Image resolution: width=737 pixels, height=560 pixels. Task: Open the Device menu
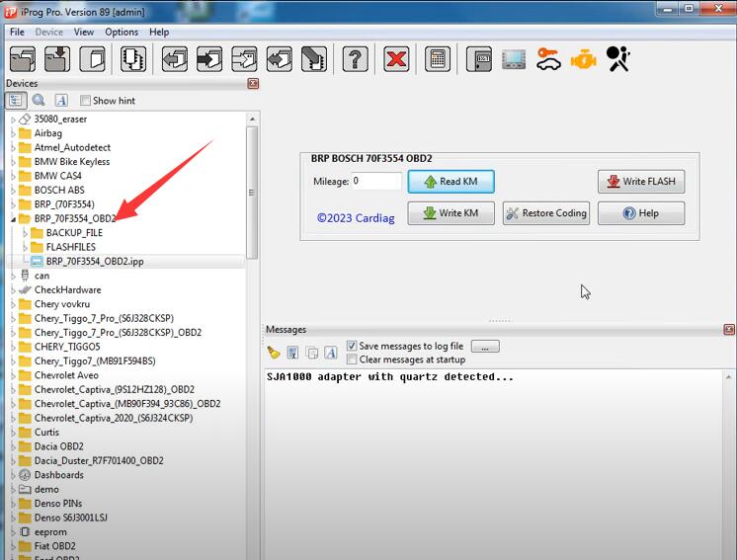48,32
